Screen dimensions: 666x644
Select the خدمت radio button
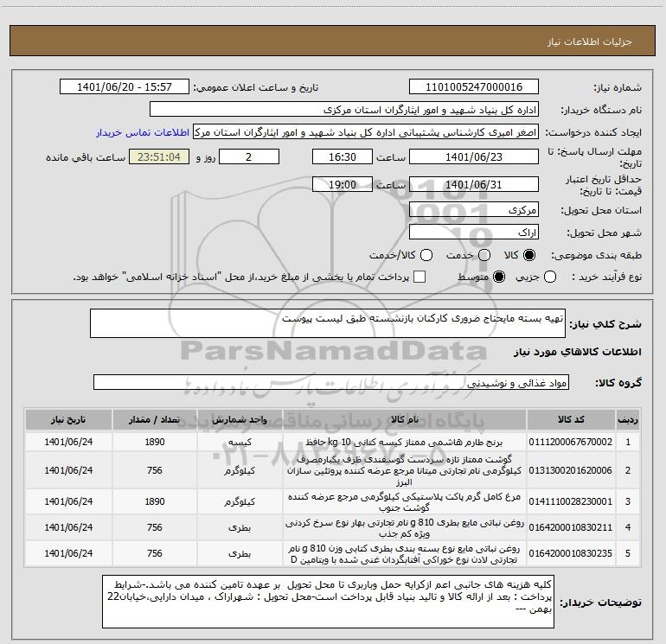pos(484,255)
